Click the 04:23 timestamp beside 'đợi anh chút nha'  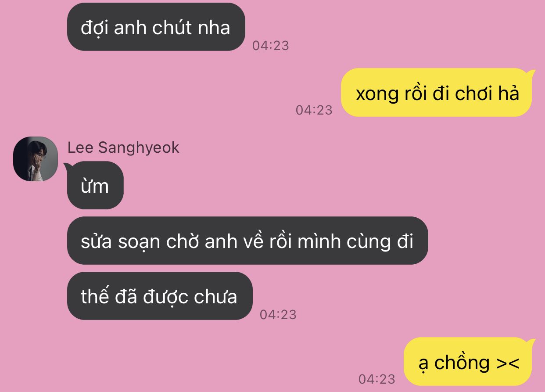tap(271, 46)
